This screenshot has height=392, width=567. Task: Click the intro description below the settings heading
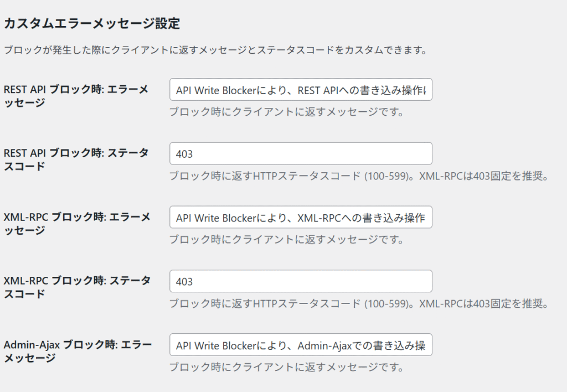215,50
